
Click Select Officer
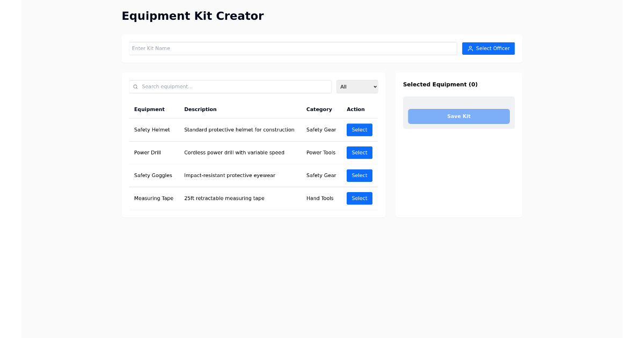pos(488,48)
